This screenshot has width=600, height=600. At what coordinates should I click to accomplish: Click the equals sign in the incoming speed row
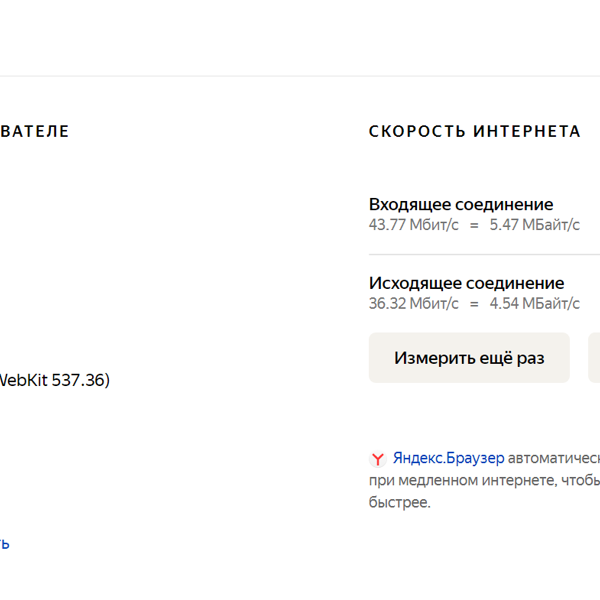(x=474, y=225)
